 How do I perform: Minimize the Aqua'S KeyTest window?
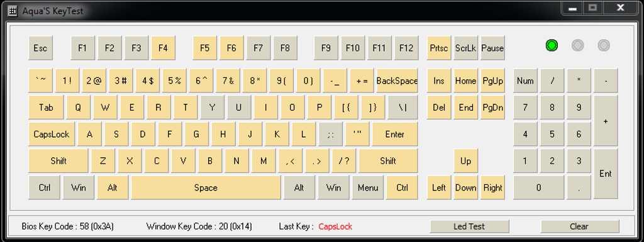coord(572,8)
